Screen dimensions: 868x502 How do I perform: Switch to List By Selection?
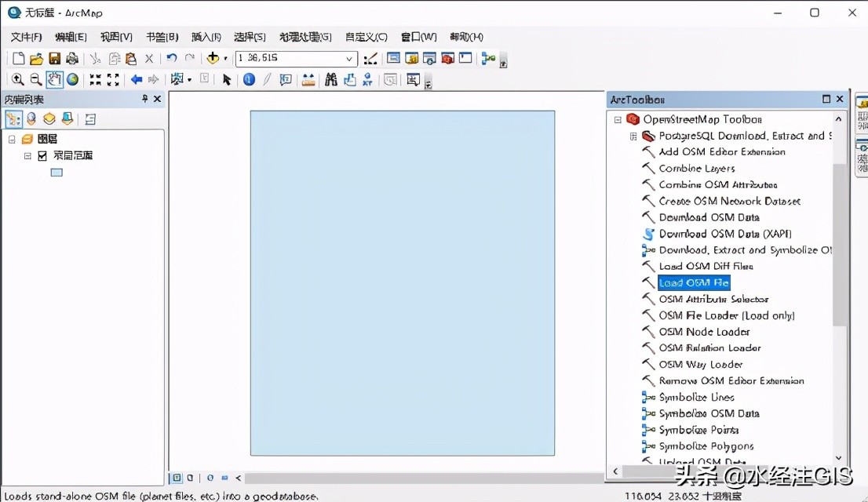[67, 119]
